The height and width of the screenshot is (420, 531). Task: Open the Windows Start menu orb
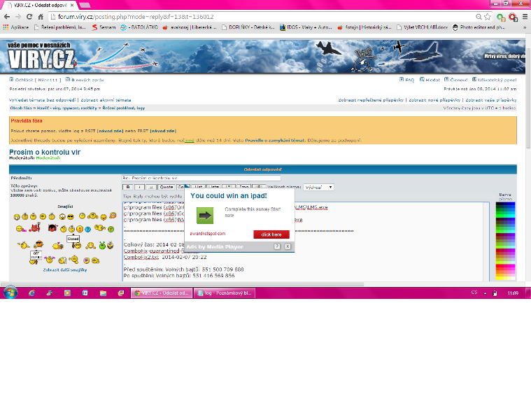click(10, 293)
